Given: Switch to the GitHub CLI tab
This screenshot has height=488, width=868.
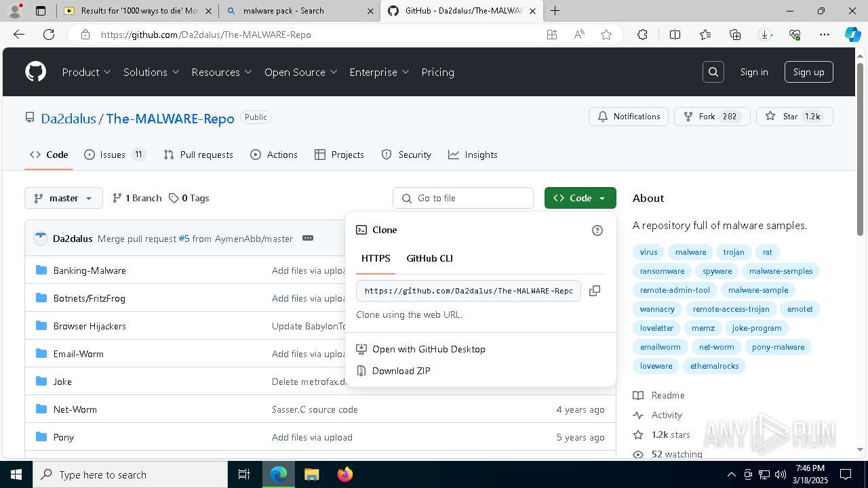Looking at the screenshot, I should point(429,258).
